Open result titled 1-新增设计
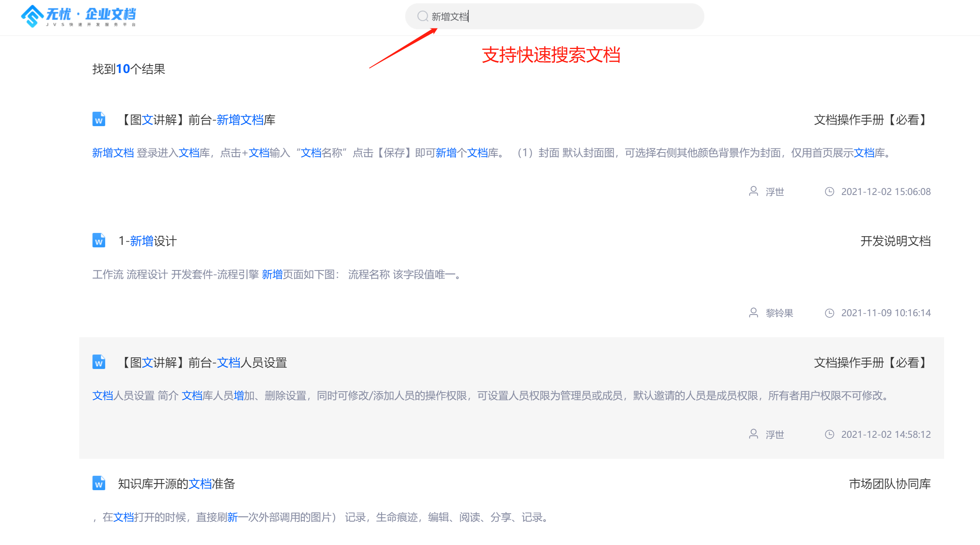This screenshot has width=980, height=545. [x=147, y=241]
